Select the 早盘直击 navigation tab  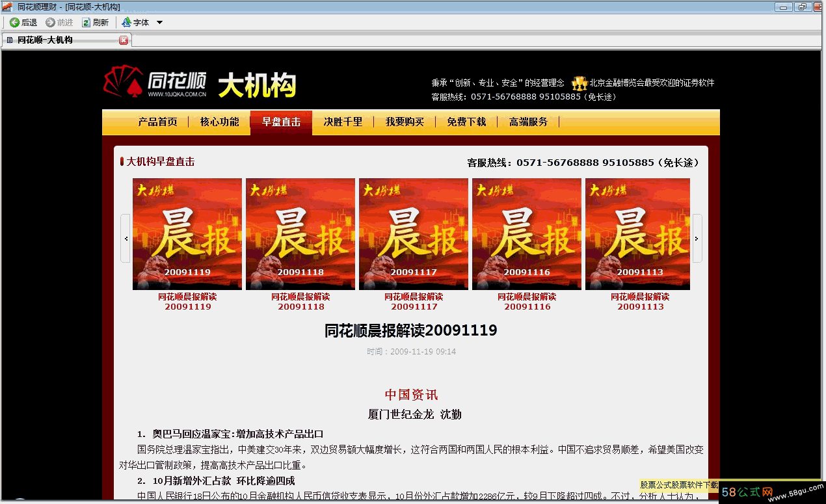tap(281, 122)
